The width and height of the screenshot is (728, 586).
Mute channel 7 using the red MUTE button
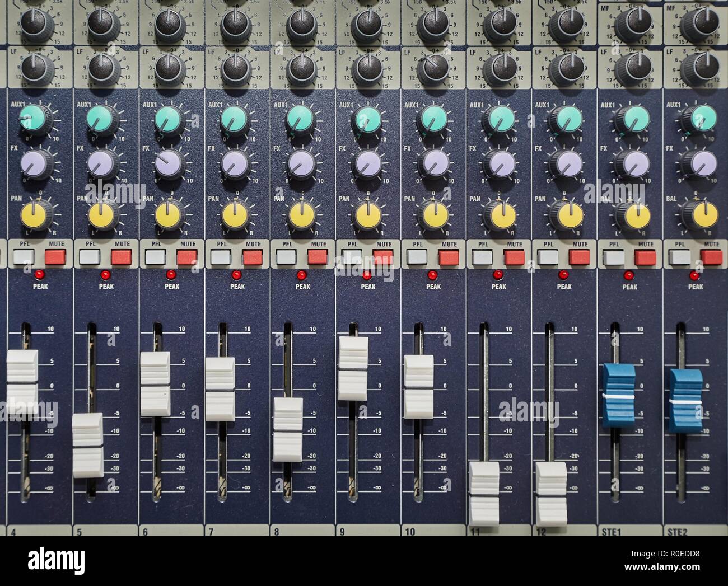[253, 257]
